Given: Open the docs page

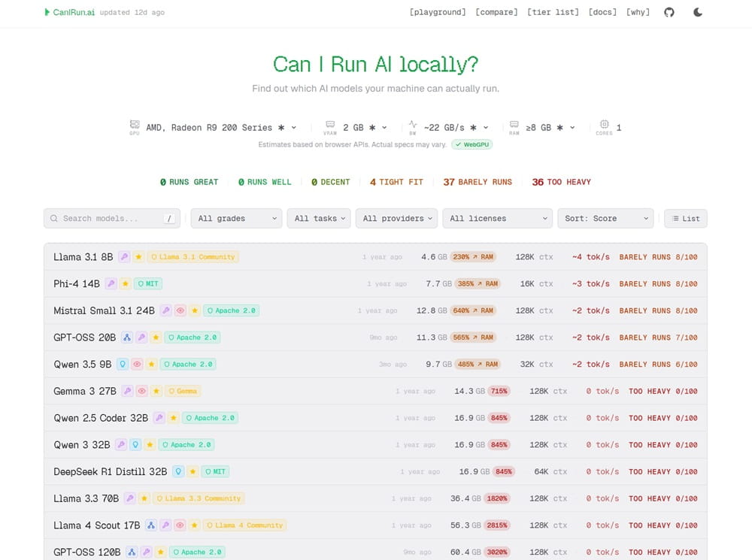Looking at the screenshot, I should tap(602, 13).
